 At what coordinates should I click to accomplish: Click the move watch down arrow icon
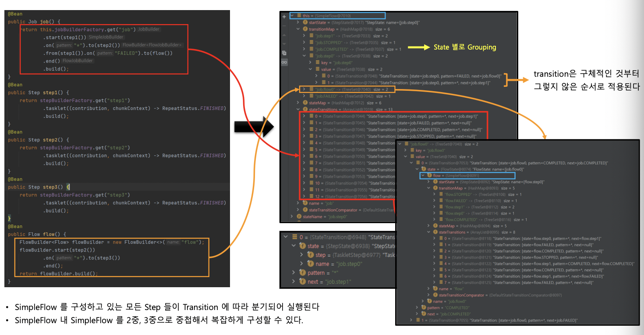pos(284,44)
